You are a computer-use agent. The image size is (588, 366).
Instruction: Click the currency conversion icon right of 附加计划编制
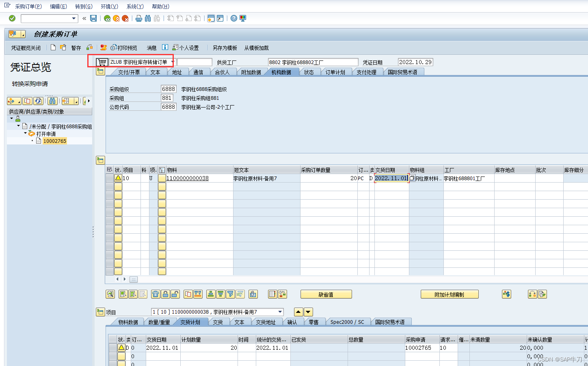point(506,294)
